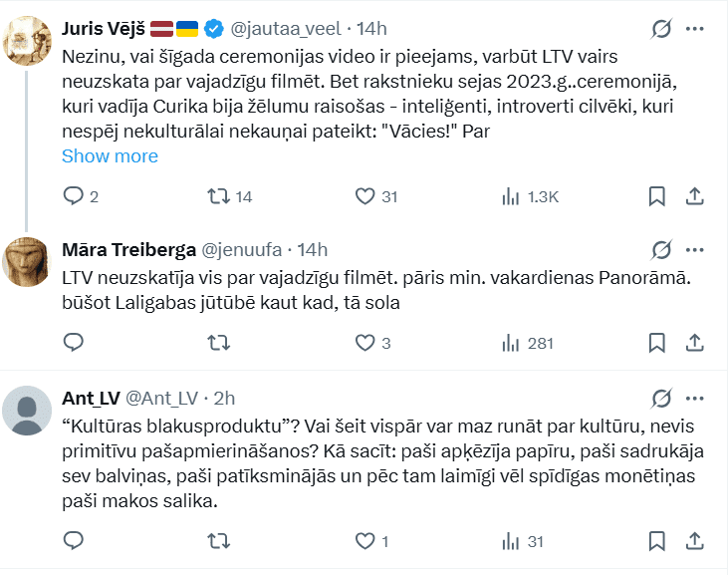This screenshot has width=728, height=575.
Task: Click Māra Treiberga's profile avatar
Action: 28,263
